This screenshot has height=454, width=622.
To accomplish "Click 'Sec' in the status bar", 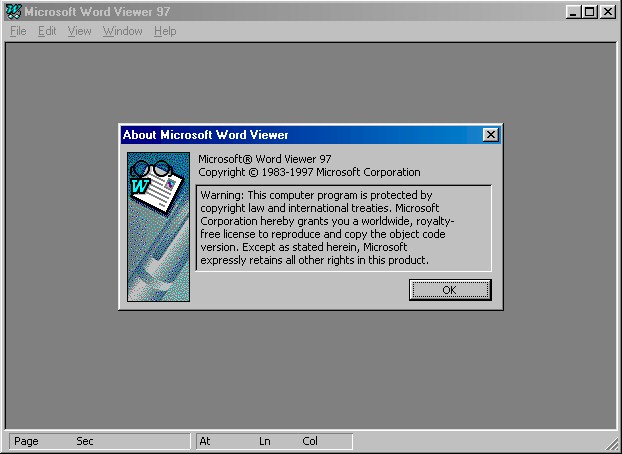I will tap(84, 441).
